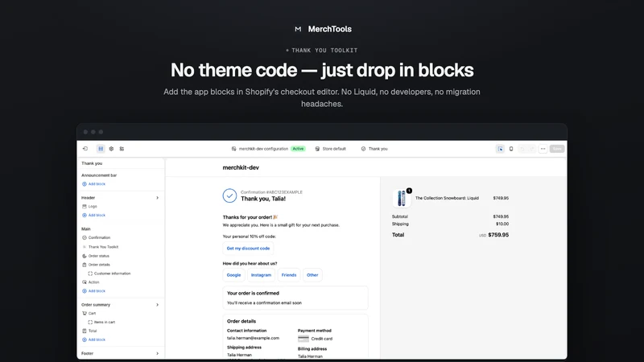
Task: Click Add block under Order summary
Action: point(93,339)
